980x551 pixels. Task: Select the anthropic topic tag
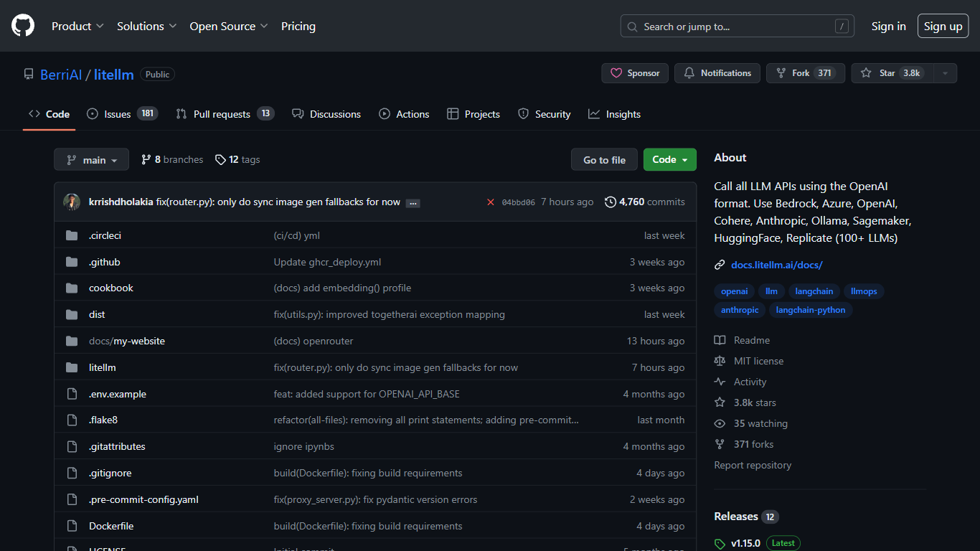740,310
